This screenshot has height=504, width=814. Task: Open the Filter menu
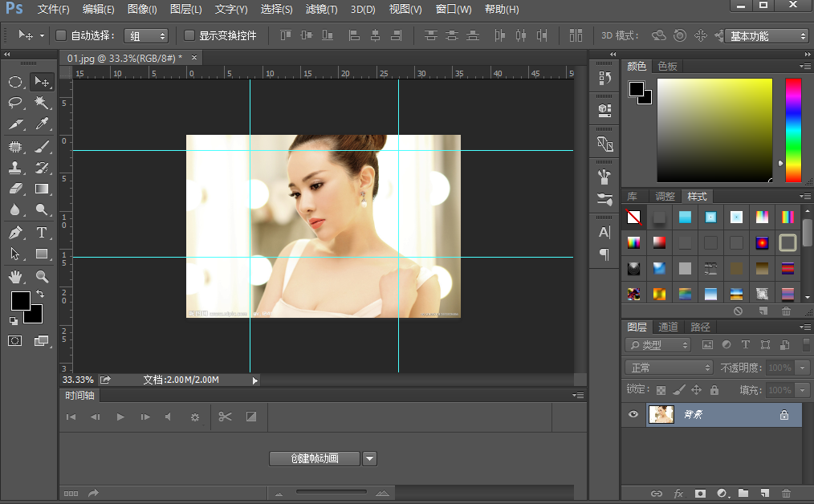pos(321,10)
